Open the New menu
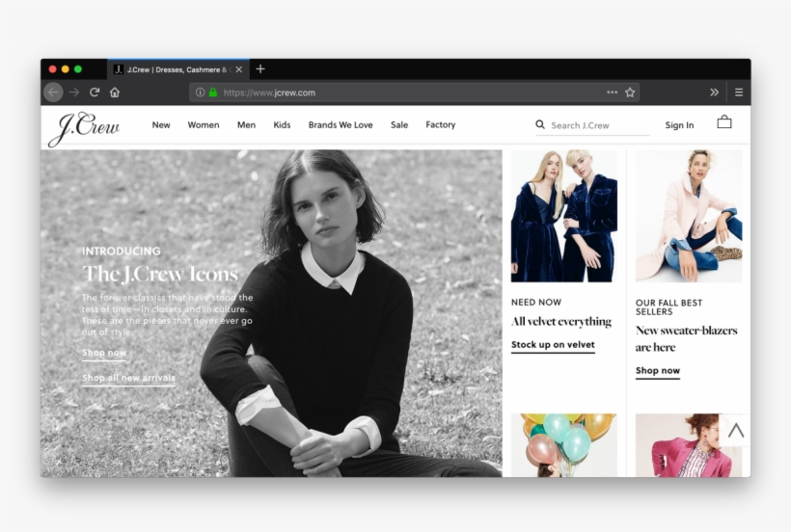Viewport: 791px width, 532px height. click(x=161, y=125)
